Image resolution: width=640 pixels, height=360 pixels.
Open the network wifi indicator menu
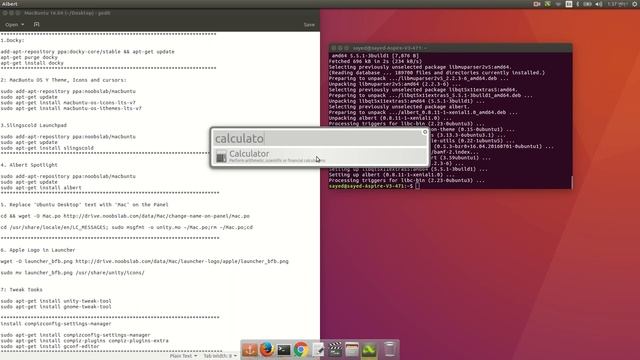point(558,4)
